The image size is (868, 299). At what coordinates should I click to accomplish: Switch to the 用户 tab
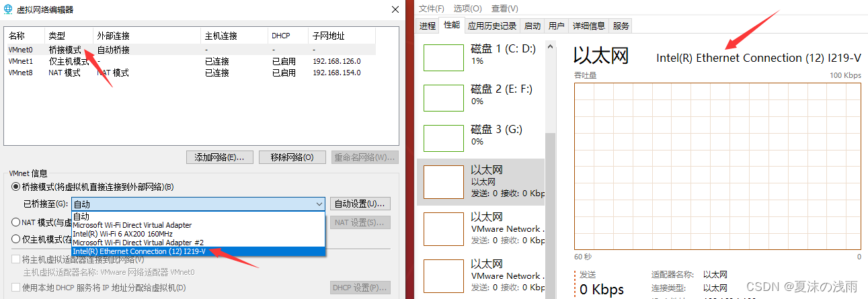557,26
